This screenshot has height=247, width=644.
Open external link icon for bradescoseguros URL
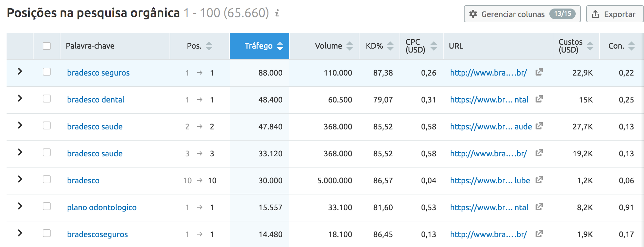pos(539,234)
